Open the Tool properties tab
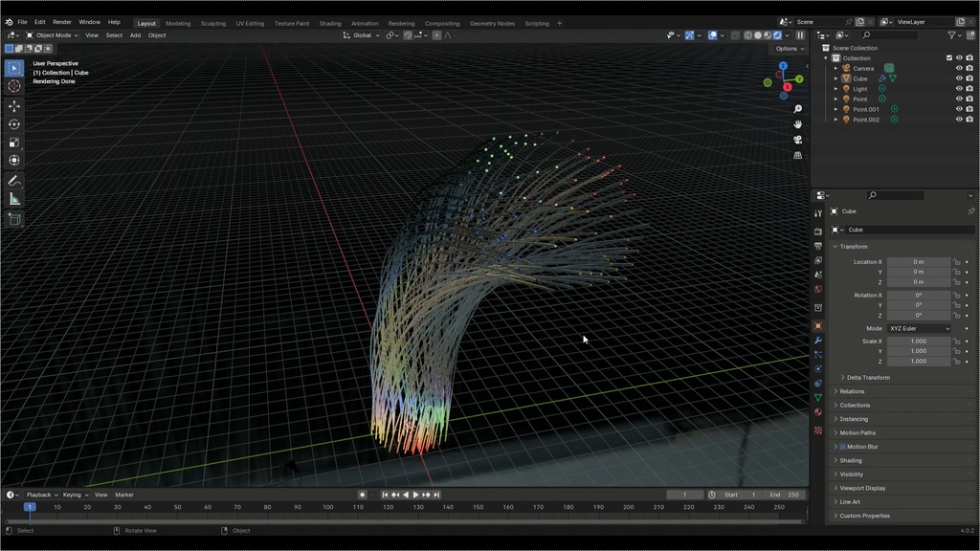 pos(818,213)
